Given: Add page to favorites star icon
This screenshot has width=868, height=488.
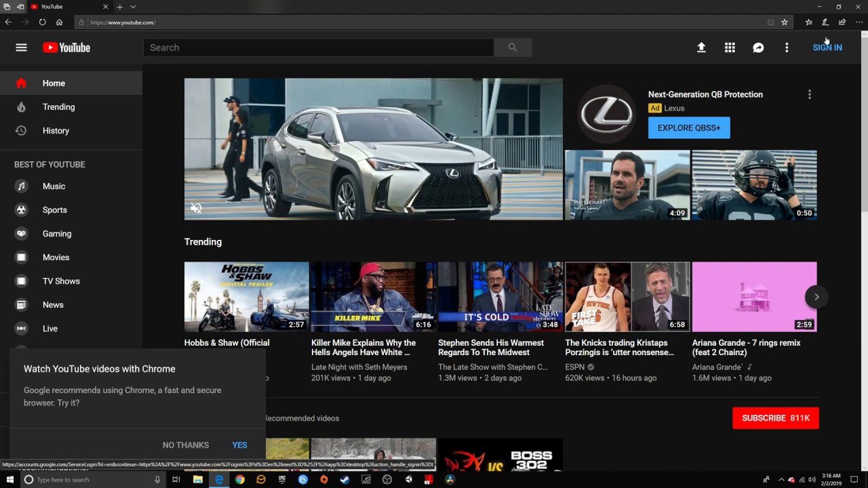Looking at the screenshot, I should (x=785, y=22).
